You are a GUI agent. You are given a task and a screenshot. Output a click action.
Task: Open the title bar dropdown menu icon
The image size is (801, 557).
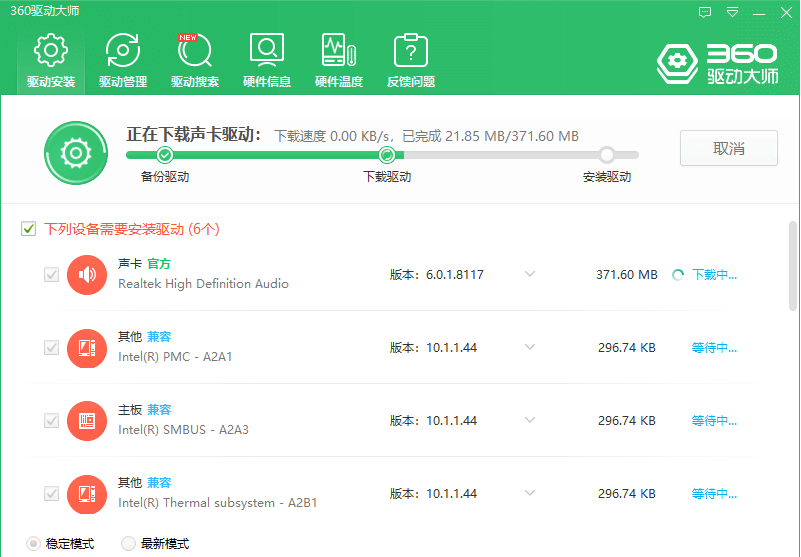point(733,12)
